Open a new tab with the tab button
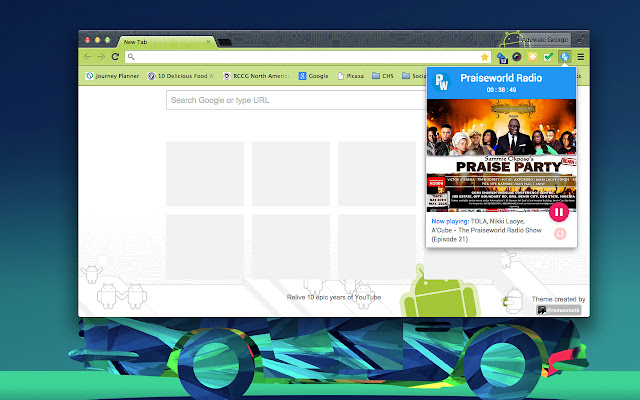The image size is (640, 400). point(224,42)
